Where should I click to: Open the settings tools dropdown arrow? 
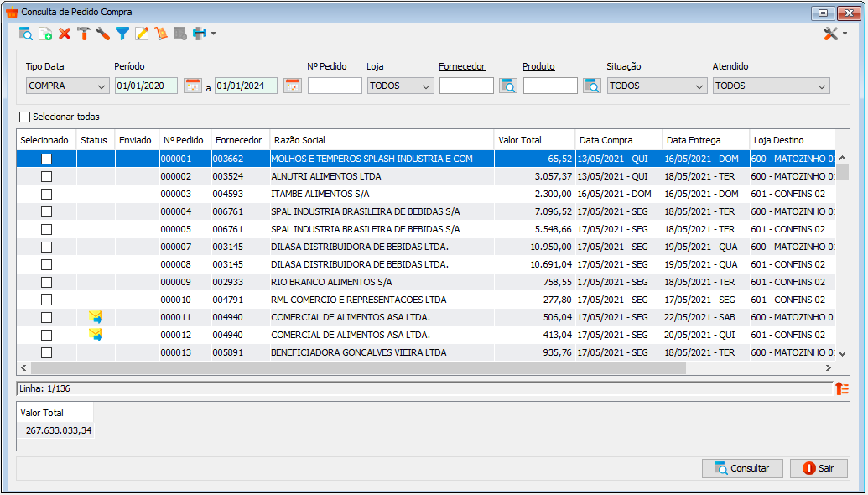(845, 34)
